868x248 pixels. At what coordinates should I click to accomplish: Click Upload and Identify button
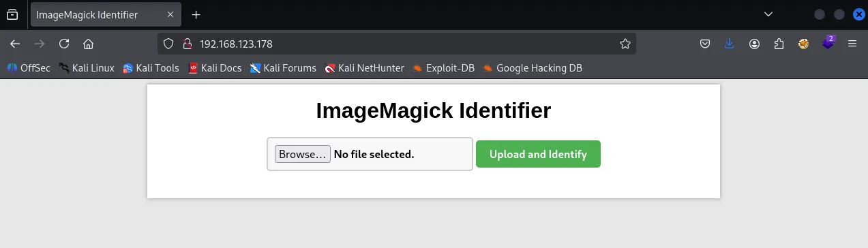coord(538,154)
